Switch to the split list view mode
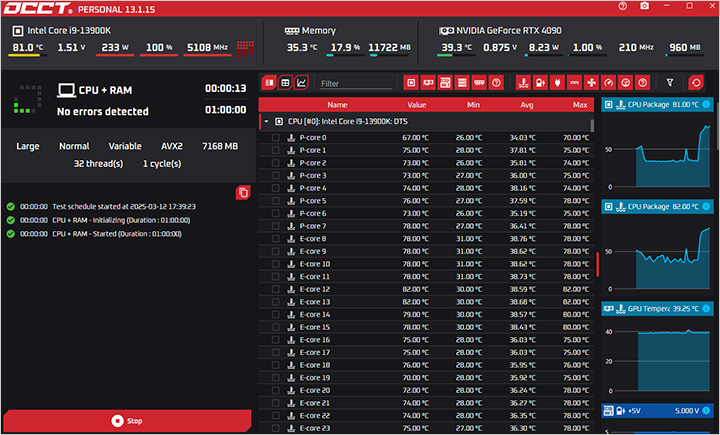Viewport: 720px width, 435px height. (x=269, y=83)
